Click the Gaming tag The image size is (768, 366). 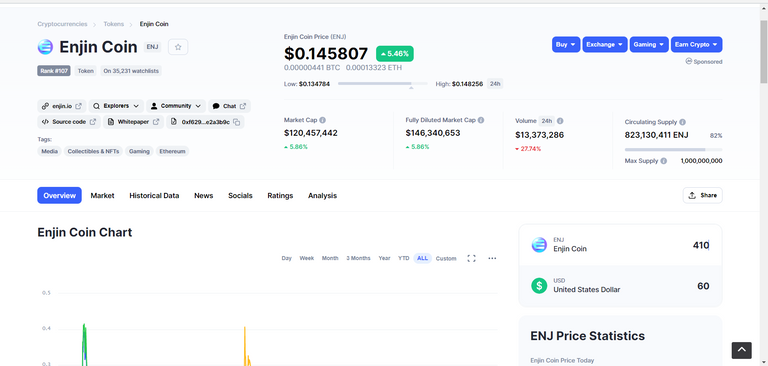point(139,151)
